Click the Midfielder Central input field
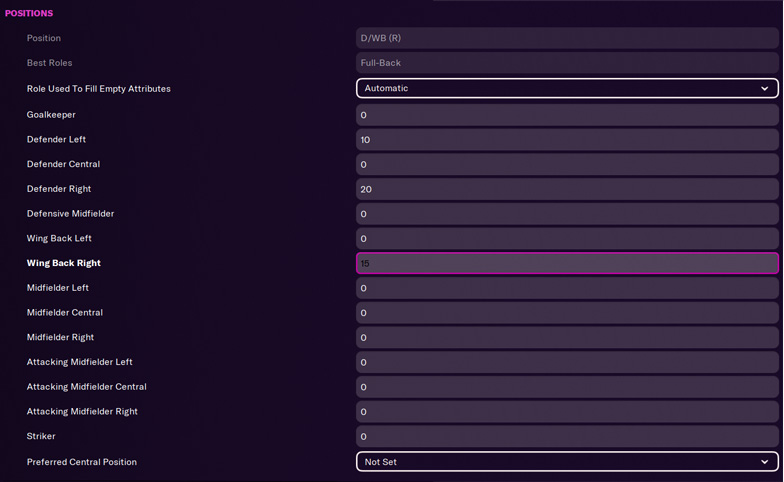 click(x=567, y=312)
